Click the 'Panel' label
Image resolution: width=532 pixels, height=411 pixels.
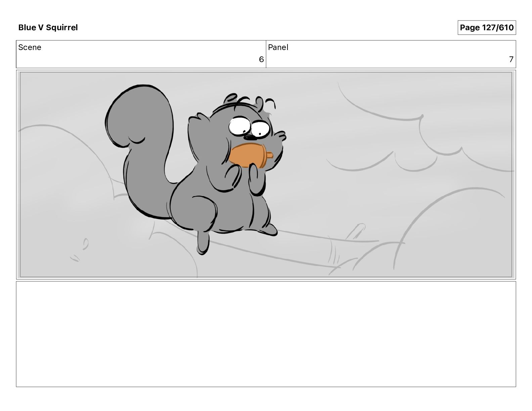278,47
